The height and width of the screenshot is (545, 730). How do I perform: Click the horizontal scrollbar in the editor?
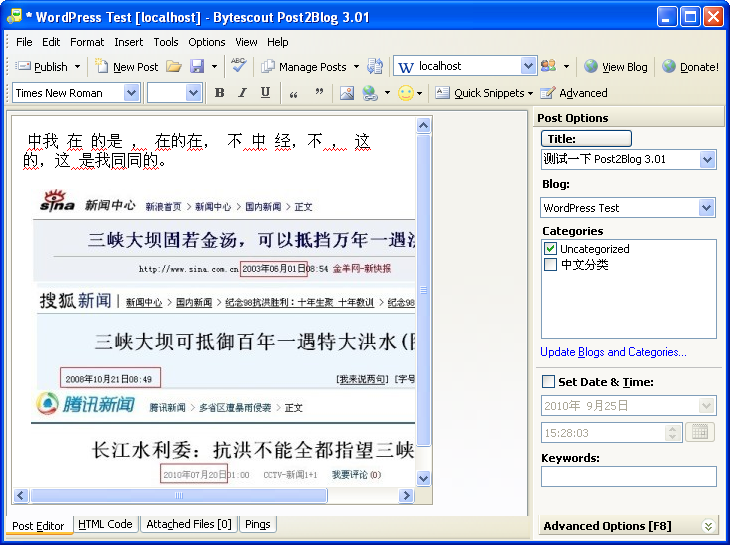[x=178, y=495]
